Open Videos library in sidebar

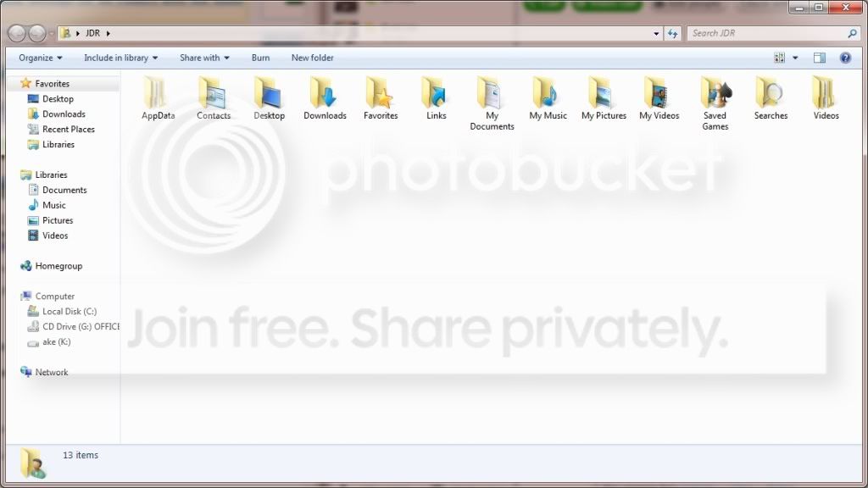[55, 236]
